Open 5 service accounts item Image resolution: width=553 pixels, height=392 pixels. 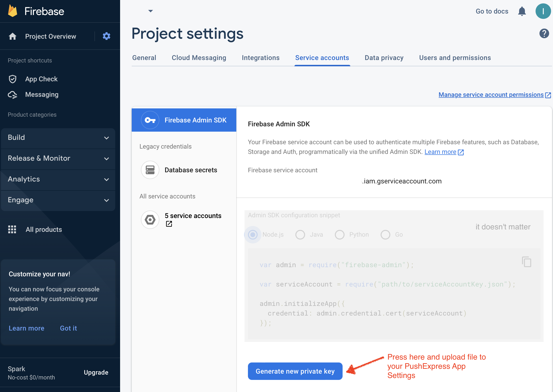184,220
